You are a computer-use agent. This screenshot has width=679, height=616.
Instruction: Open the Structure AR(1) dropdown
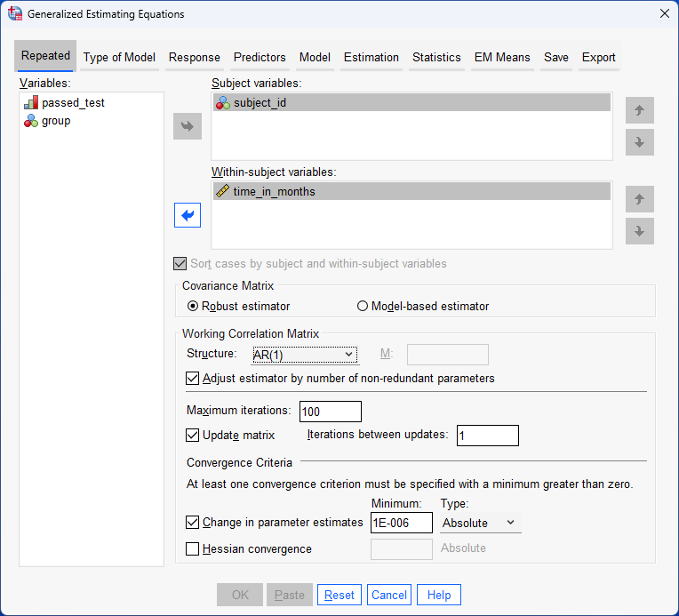[x=304, y=355]
